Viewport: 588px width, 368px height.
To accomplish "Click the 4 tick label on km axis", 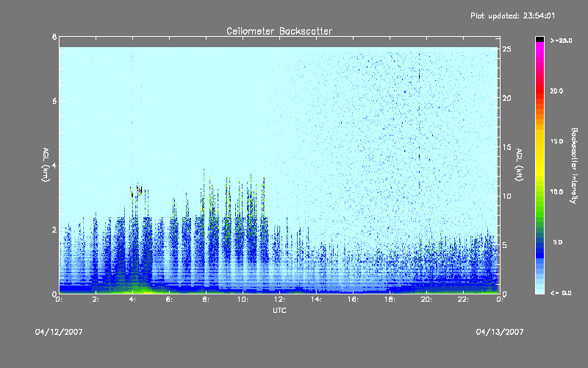I will click(x=54, y=165).
